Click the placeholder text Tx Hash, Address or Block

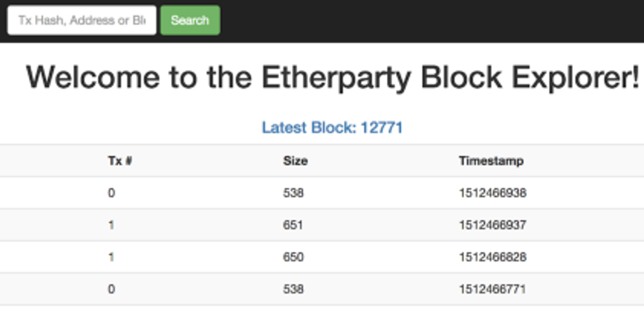tap(81, 20)
